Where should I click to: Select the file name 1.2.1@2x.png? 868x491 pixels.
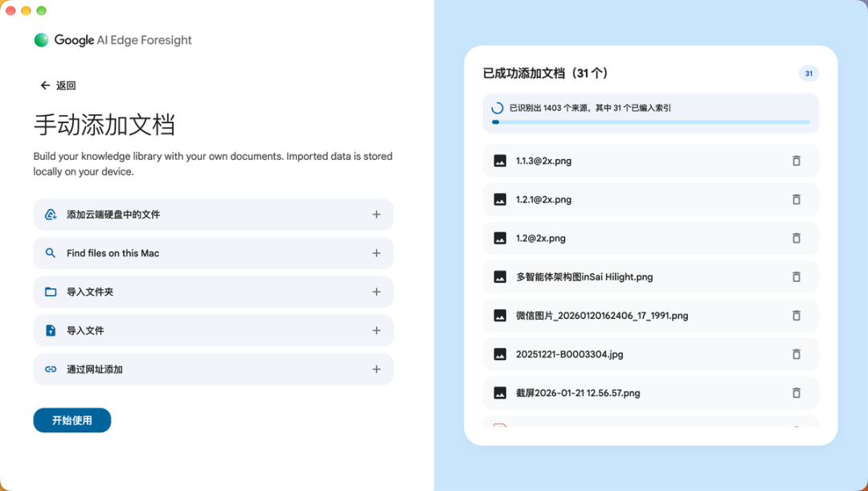(x=543, y=200)
